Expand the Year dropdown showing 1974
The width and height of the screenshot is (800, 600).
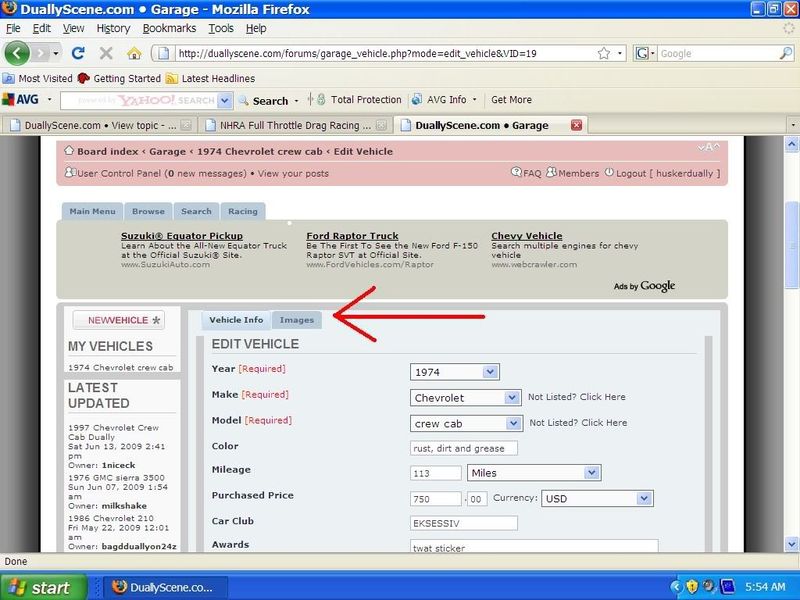pyautogui.click(x=490, y=372)
